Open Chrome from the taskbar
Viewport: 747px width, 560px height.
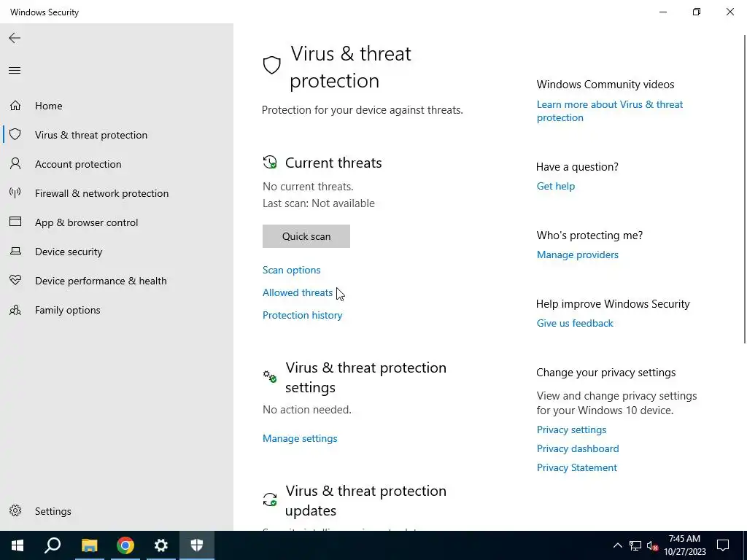pyautogui.click(x=125, y=545)
